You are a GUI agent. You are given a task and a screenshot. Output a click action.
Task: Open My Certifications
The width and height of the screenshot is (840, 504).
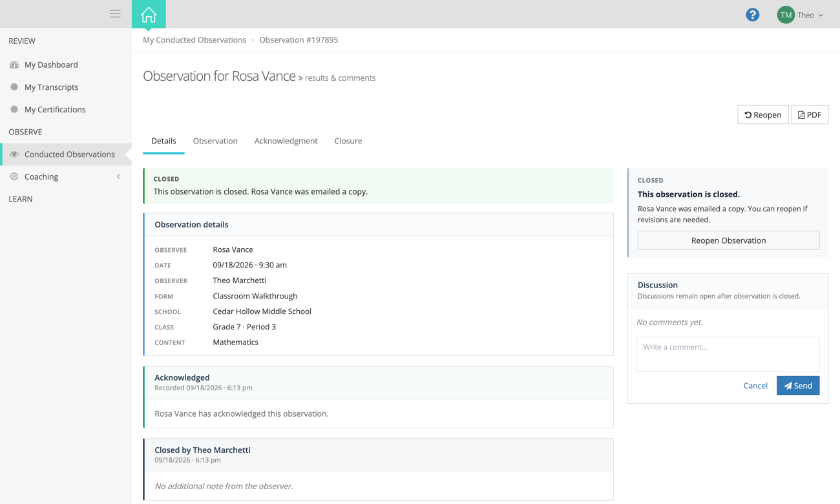pos(55,109)
